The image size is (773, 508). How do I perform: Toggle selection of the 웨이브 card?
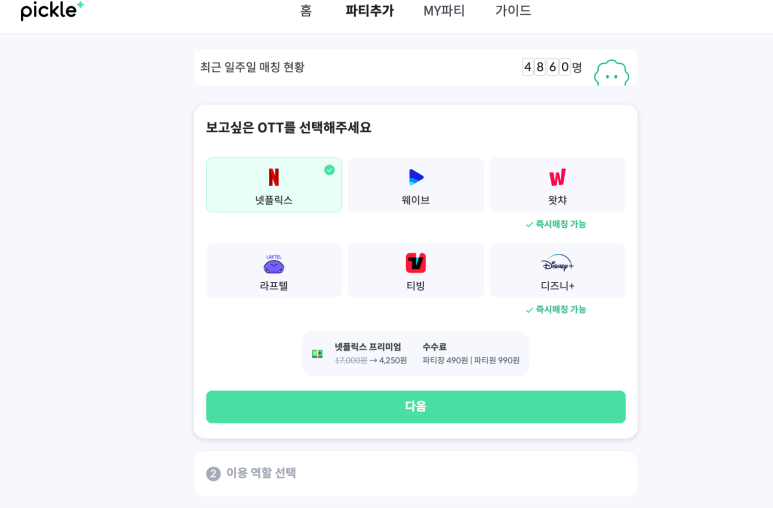click(x=416, y=185)
